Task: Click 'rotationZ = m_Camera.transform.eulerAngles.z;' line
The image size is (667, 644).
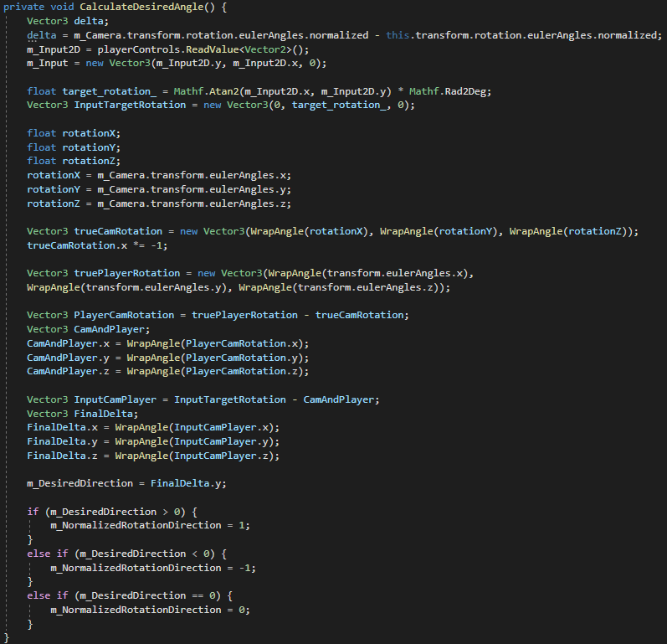Action: 159,204
